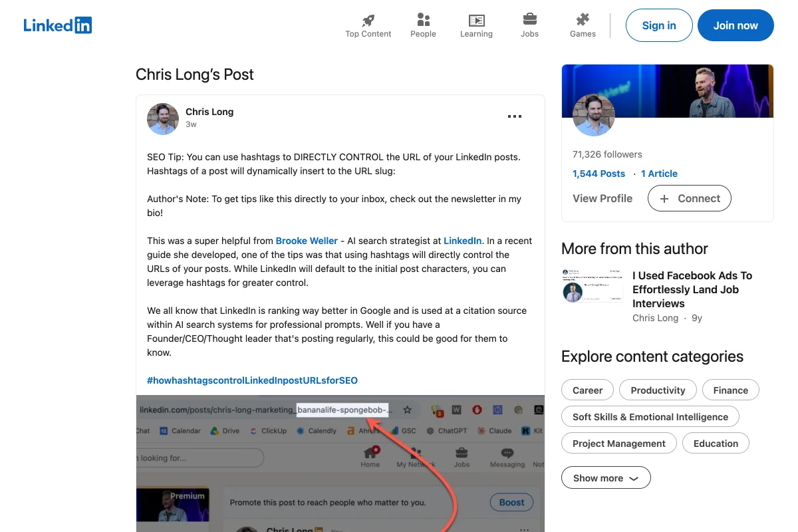The height and width of the screenshot is (532, 798).
Task: Click the Connect button
Action: 689,198
